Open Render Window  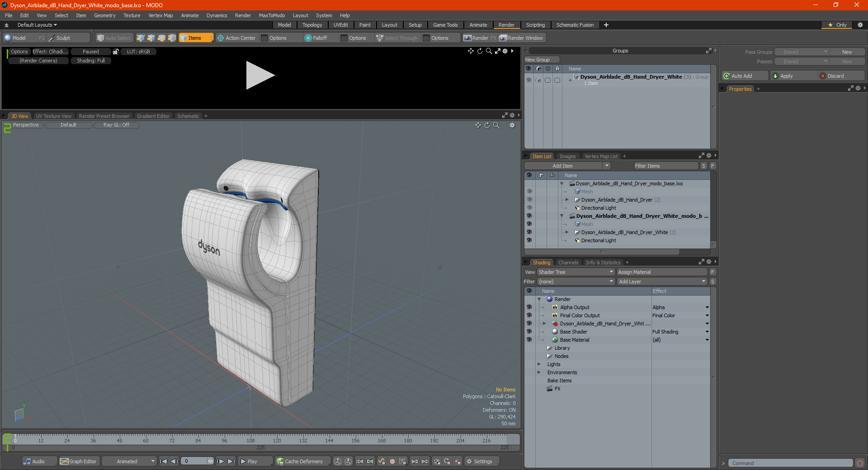[x=521, y=38]
